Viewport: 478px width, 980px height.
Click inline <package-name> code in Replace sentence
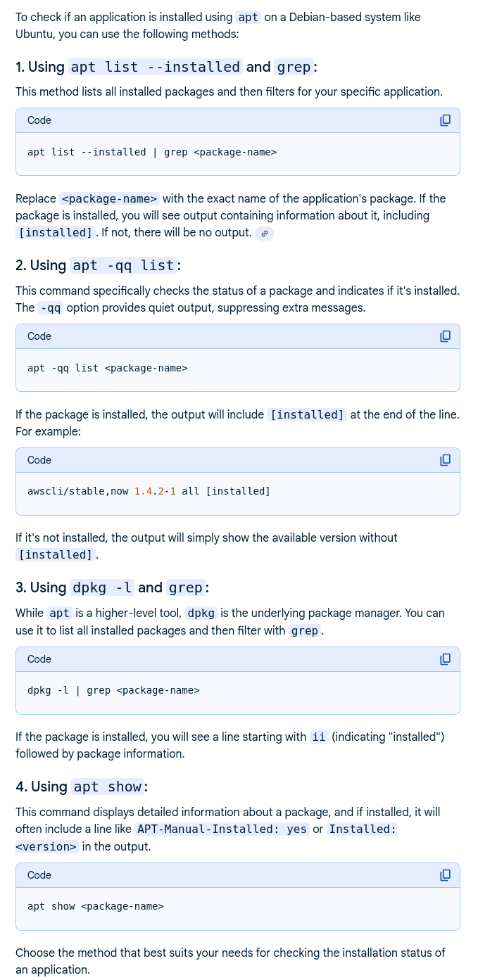[x=109, y=198]
